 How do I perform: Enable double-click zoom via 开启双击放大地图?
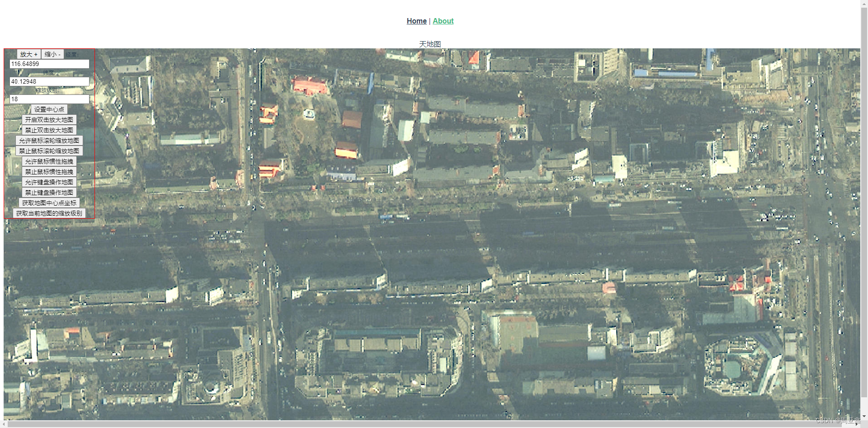(x=49, y=120)
